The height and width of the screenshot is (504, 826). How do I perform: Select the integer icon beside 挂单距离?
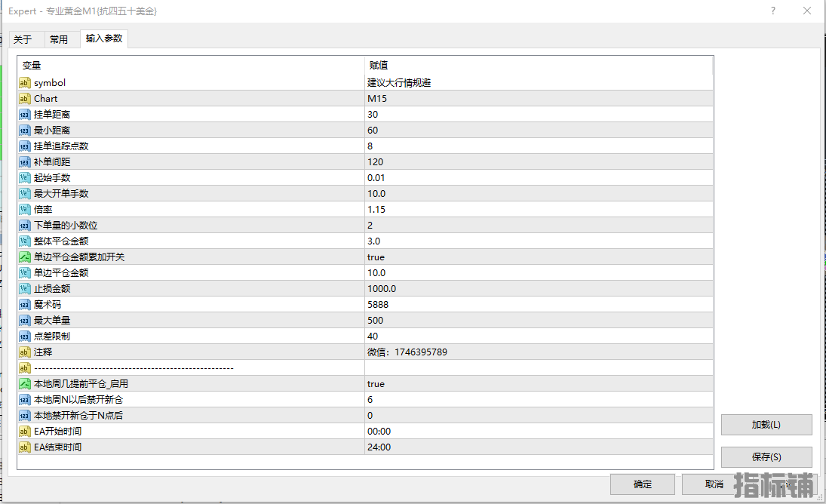[x=25, y=115]
